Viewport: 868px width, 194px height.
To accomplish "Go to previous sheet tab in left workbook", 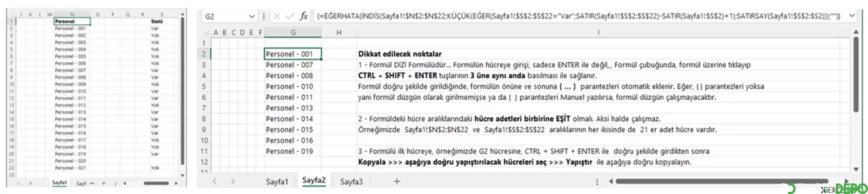I will coord(18,183).
